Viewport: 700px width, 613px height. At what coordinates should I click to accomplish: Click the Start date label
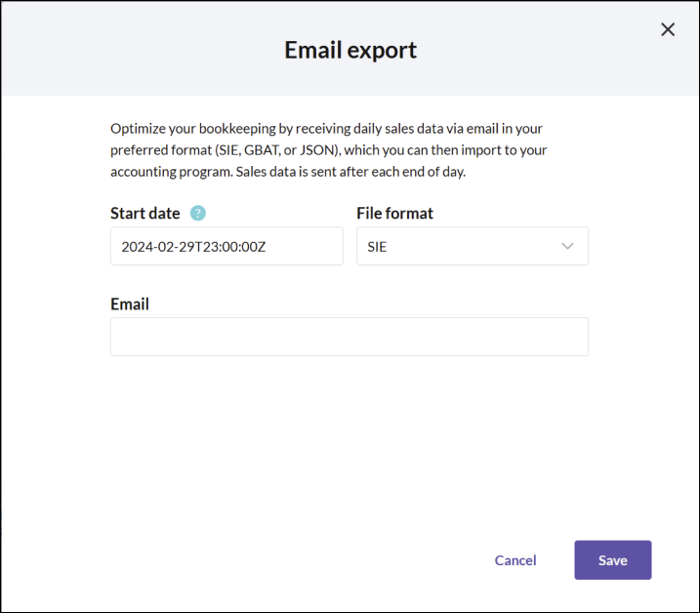pos(145,213)
